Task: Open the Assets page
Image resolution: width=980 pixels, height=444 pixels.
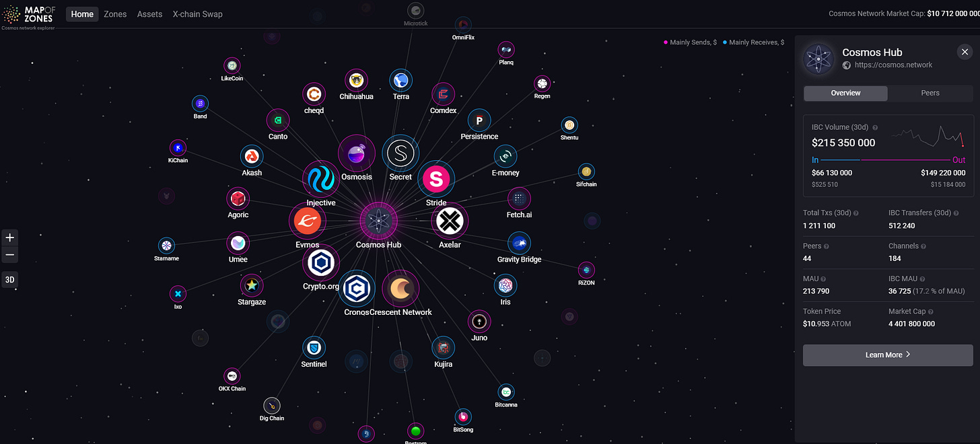Action: [149, 14]
